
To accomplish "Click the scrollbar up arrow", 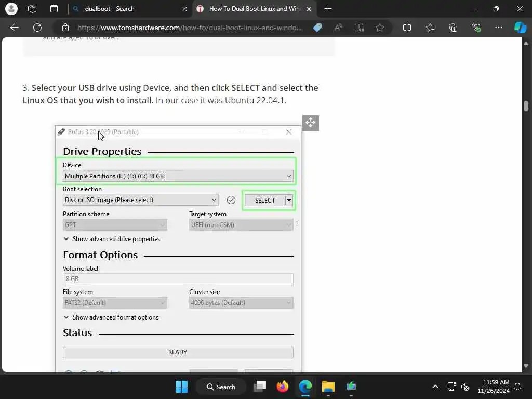I will (526, 44).
